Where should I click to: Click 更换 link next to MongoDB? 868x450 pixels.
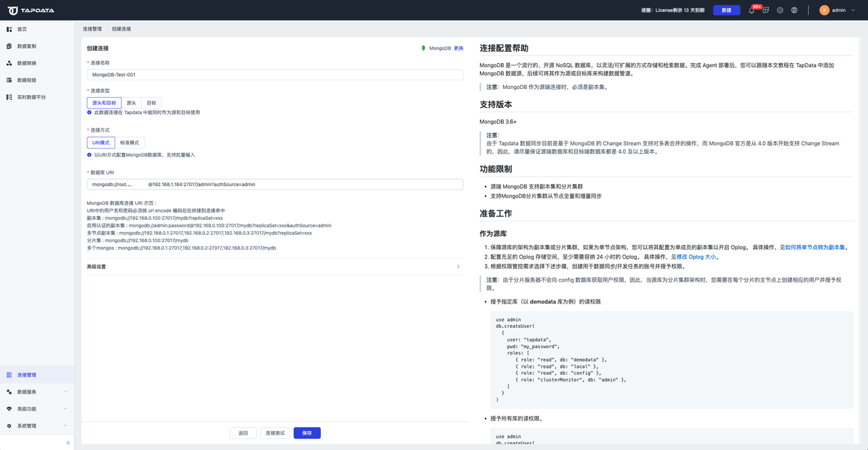(458, 48)
